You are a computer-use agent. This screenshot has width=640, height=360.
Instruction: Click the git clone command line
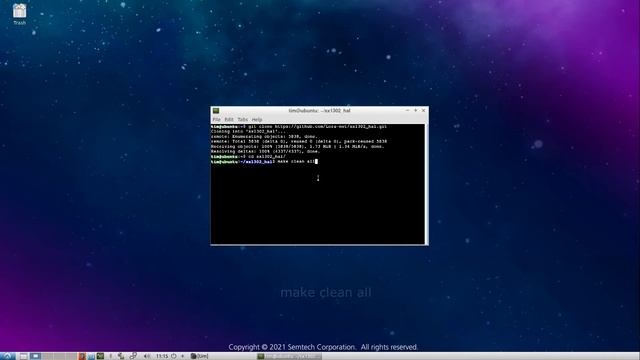[x=299, y=127]
